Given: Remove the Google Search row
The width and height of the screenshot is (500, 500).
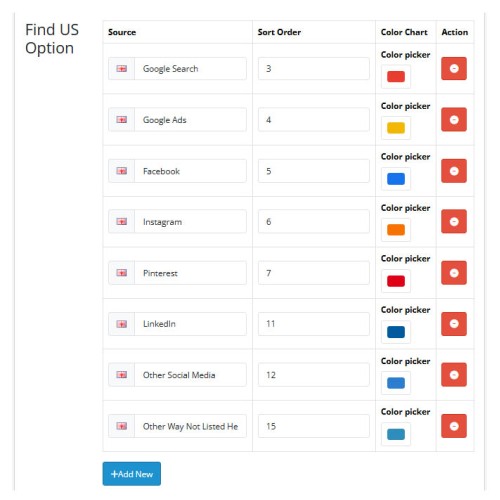Looking at the screenshot, I should click(x=454, y=69).
